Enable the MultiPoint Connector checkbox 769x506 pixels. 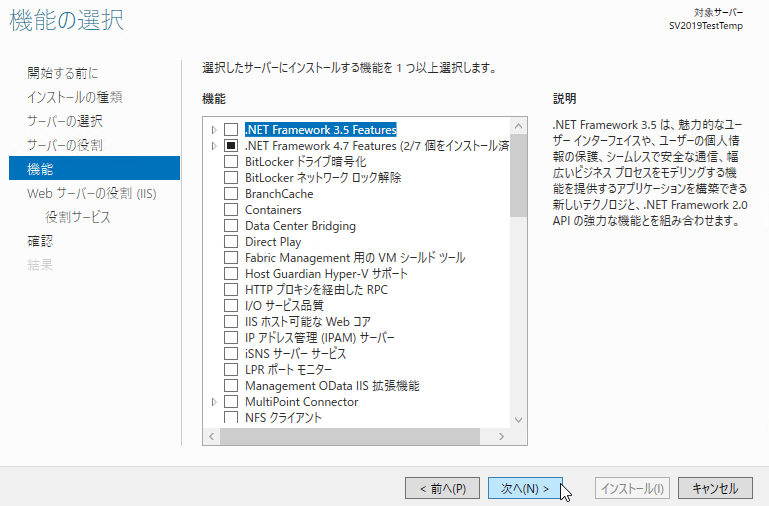[x=231, y=402]
